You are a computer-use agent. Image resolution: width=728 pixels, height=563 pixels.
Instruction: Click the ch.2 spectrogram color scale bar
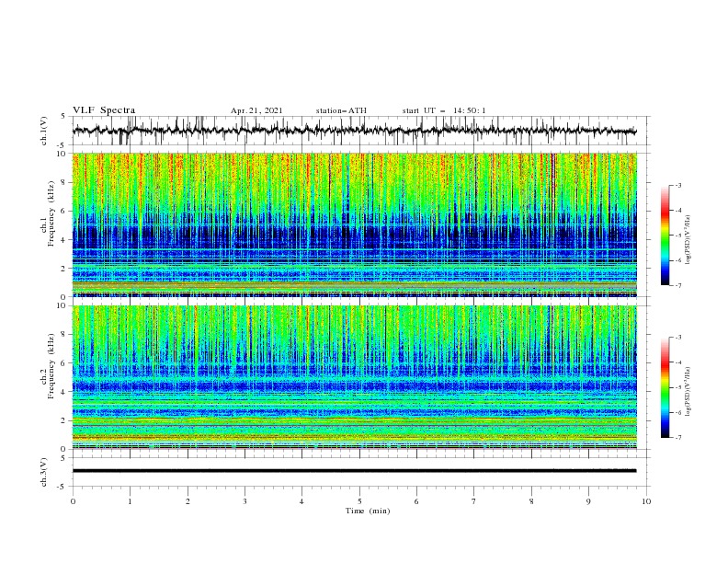(665, 387)
